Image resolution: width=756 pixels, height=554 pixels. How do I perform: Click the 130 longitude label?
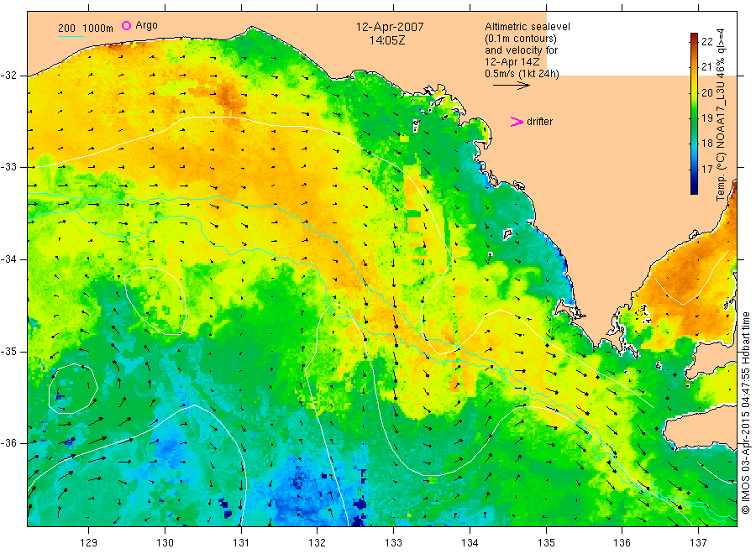pyautogui.click(x=165, y=543)
